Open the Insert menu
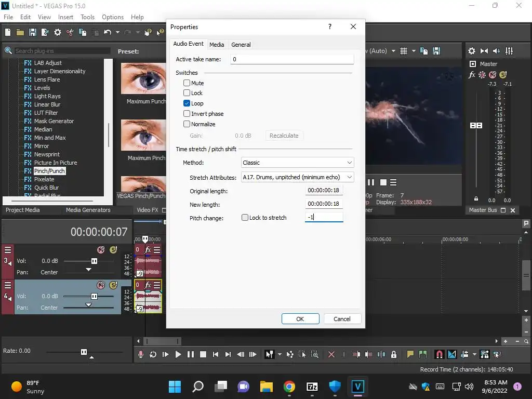The width and height of the screenshot is (532, 399). pos(65,17)
